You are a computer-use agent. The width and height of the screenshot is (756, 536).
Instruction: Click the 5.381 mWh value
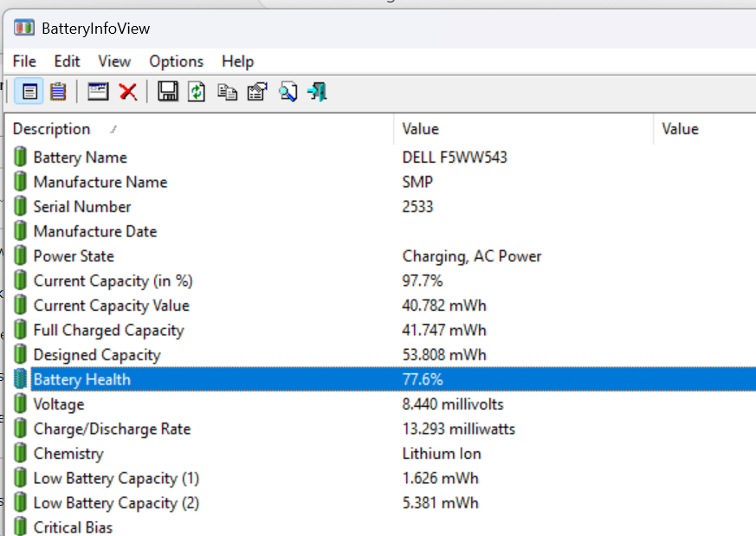point(440,503)
